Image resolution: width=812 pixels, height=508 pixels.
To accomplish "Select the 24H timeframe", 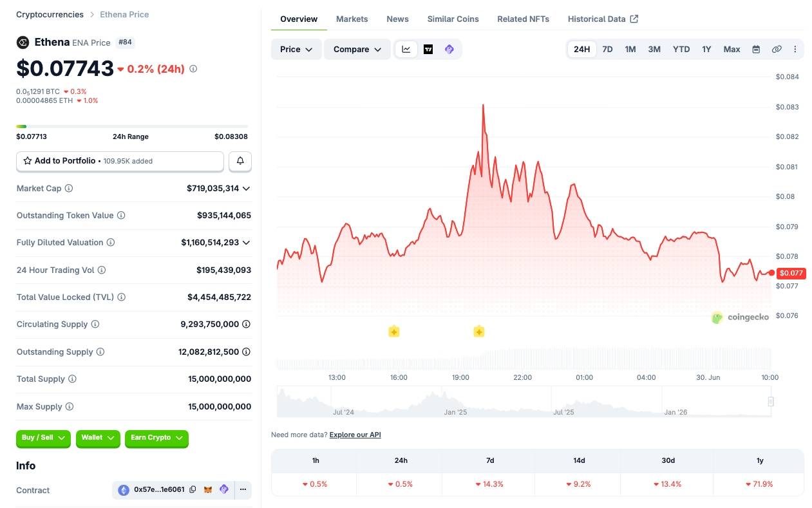I will (582, 50).
